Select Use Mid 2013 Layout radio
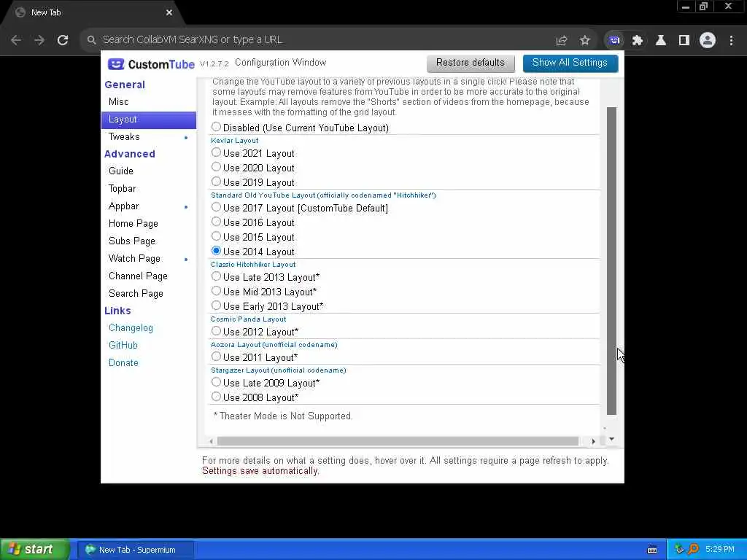 pos(216,291)
